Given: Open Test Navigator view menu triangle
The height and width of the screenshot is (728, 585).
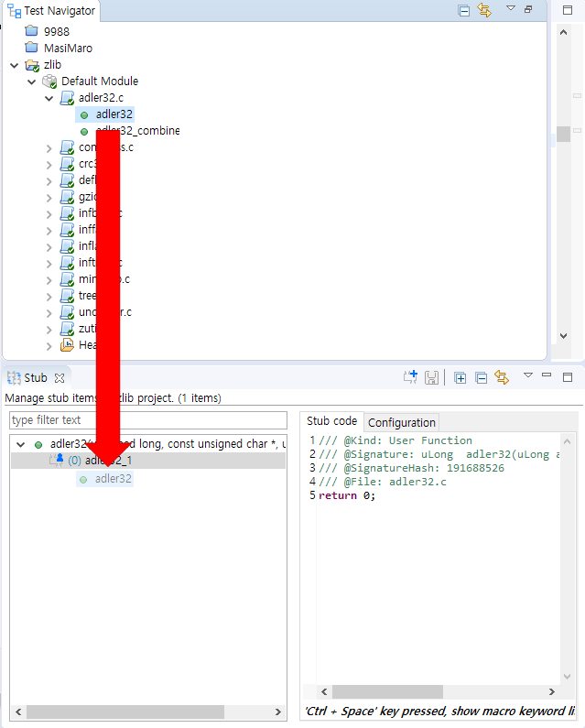Looking at the screenshot, I should (510, 8).
